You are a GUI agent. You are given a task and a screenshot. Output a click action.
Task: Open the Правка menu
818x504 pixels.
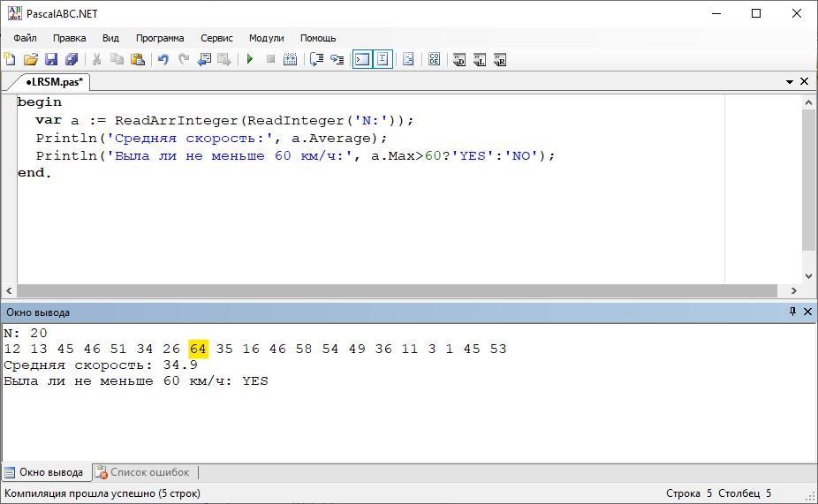click(70, 38)
